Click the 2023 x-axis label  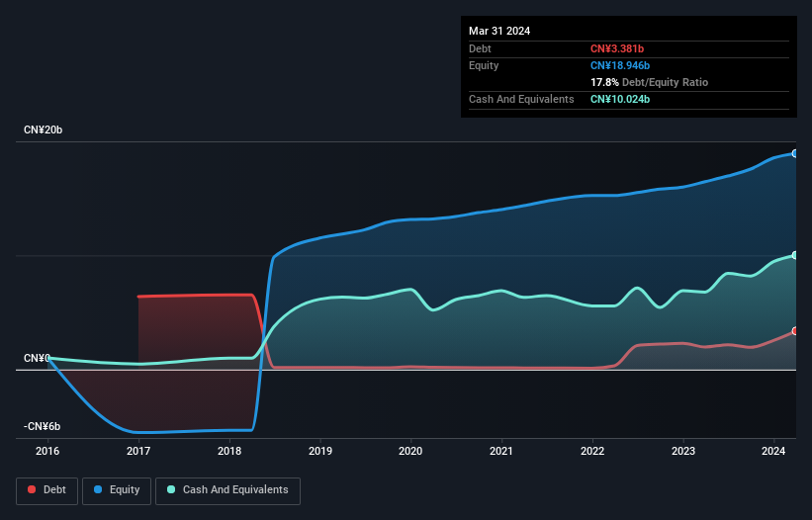click(683, 451)
